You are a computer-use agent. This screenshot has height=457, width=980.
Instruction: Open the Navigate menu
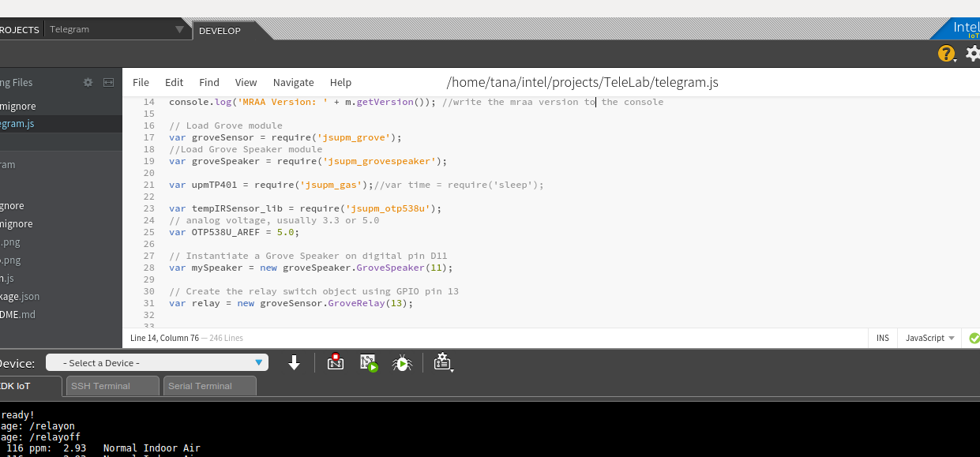pos(294,82)
